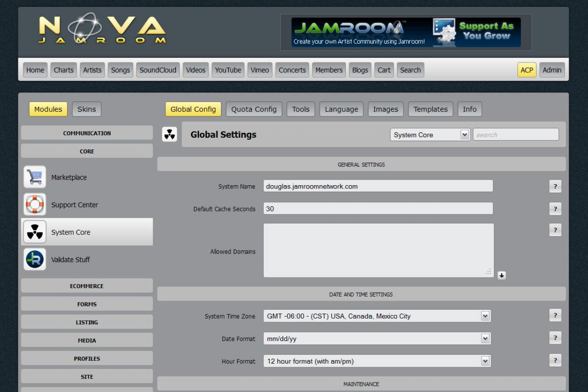Show help for Allowed Domains
The width and height of the screenshot is (588, 392).
[555, 230]
